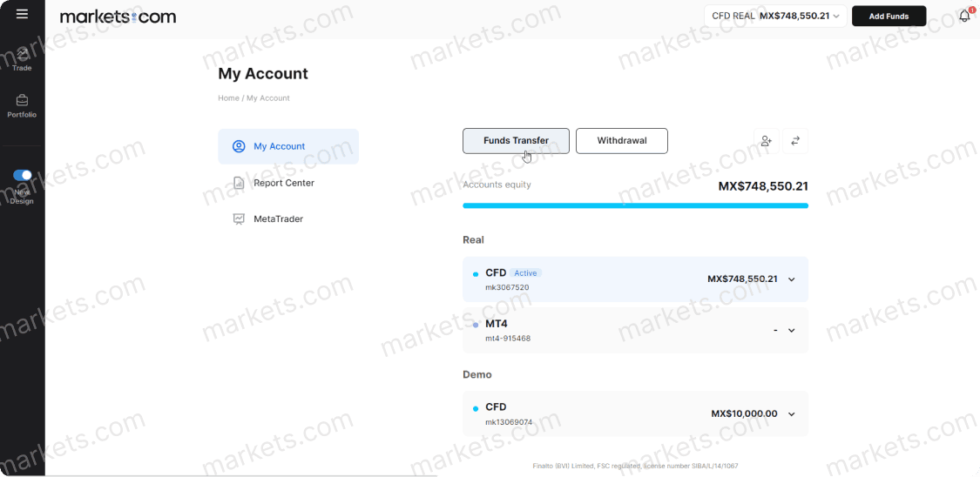The height and width of the screenshot is (477, 980).
Task: Open the CFD REAL account dropdown
Action: (775, 17)
